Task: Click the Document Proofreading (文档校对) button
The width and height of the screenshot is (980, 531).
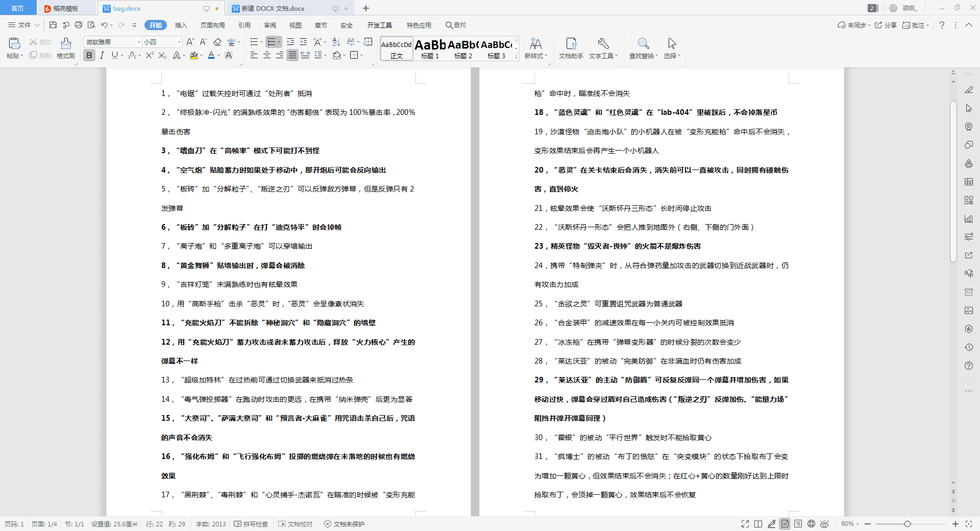Action: [x=296, y=524]
